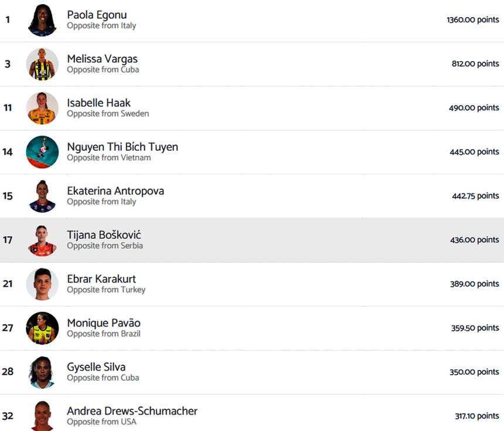Viewport: 504px width, 431px height.
Task: Click Paola Egonu's profile photo
Action: tap(42, 20)
